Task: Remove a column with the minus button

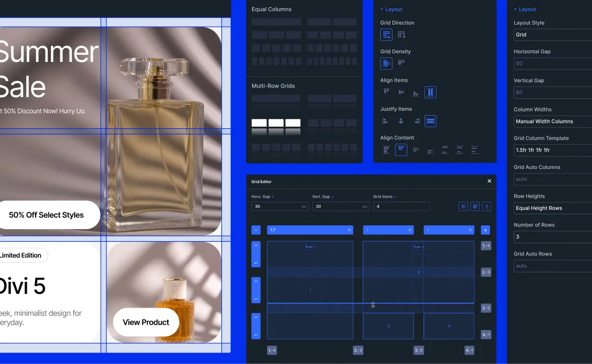Action: coord(256,230)
